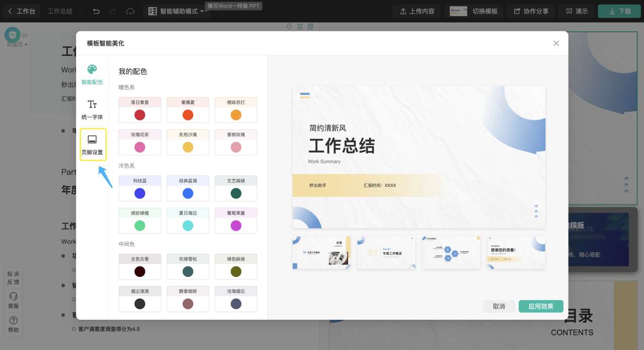The image size is (644, 350).
Task: Select the 绿色脉络 color scheme
Action: [235, 266]
